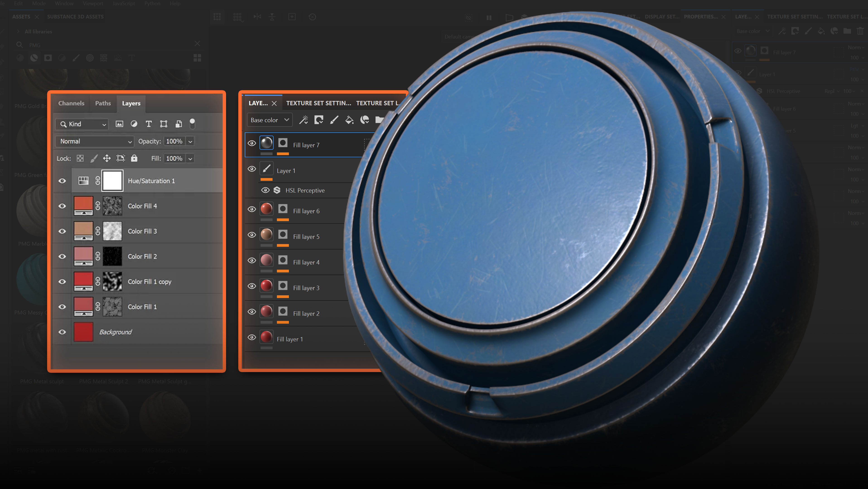Viewport: 868px width, 489px height.
Task: Expand the All libraries tree
Action: click(x=18, y=31)
